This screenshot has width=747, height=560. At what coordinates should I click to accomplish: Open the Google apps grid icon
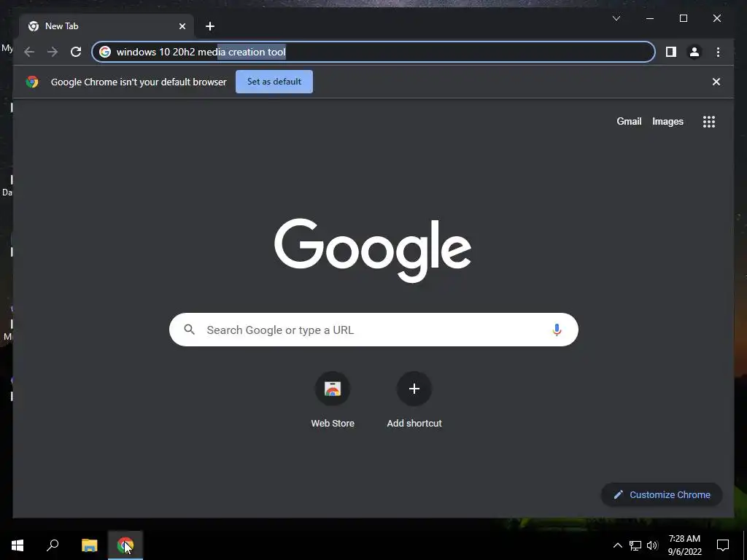pos(709,122)
